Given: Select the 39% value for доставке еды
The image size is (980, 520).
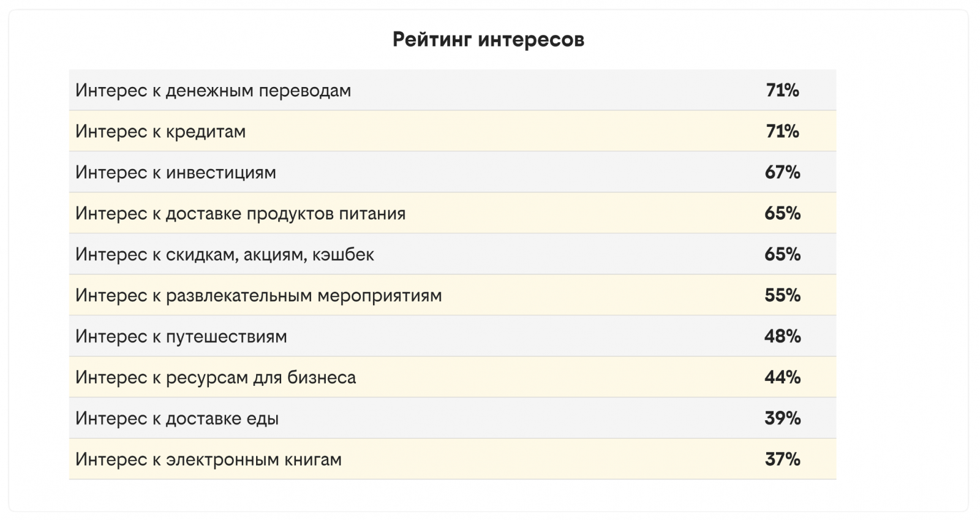Looking at the screenshot, I should [x=782, y=419].
